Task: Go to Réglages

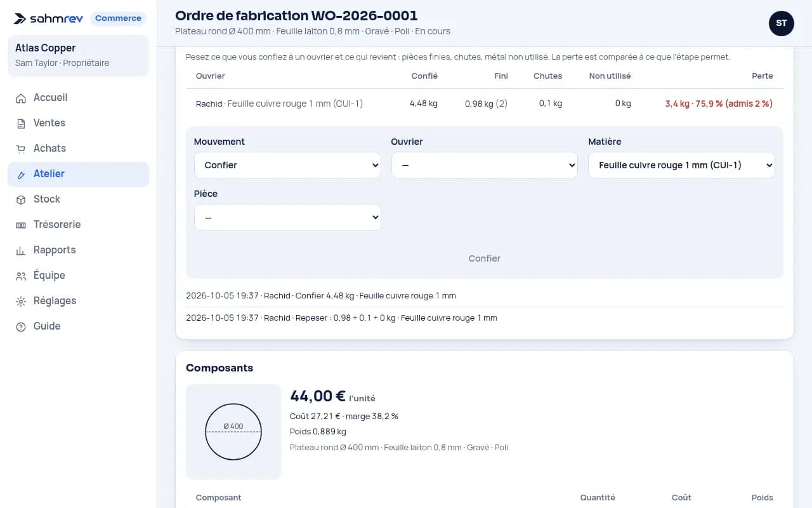Action: [78, 301]
